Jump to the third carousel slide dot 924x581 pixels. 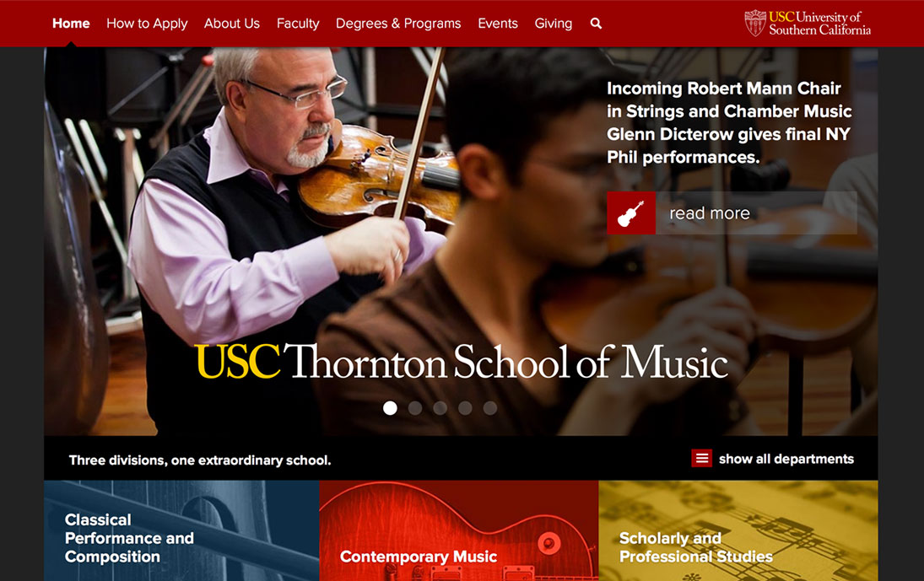tap(440, 408)
